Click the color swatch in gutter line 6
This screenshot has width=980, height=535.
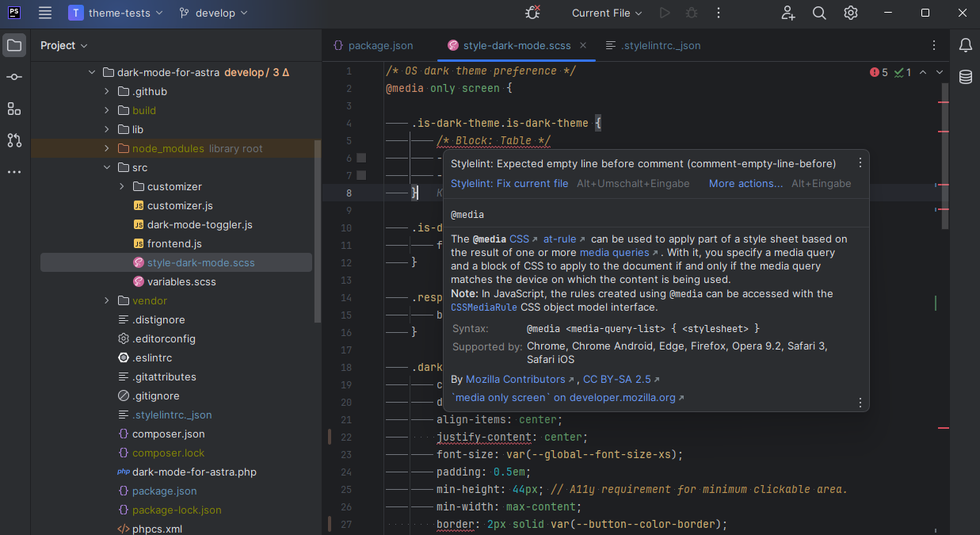pyautogui.click(x=361, y=158)
